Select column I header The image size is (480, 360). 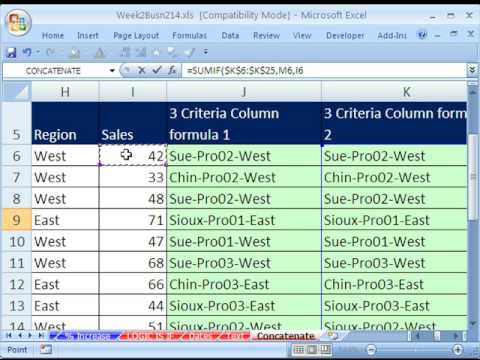point(133,91)
